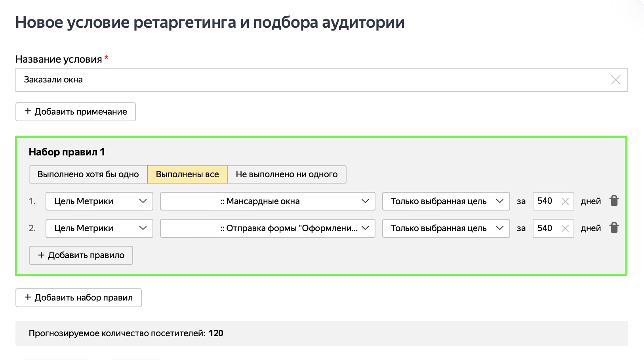
Task: Click the plus icon on Добавить примечание
Action: (27, 111)
